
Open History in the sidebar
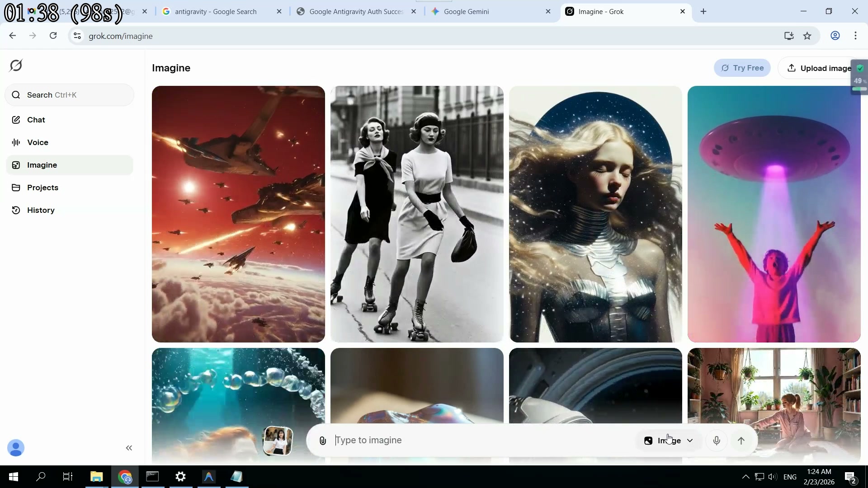coord(41,210)
